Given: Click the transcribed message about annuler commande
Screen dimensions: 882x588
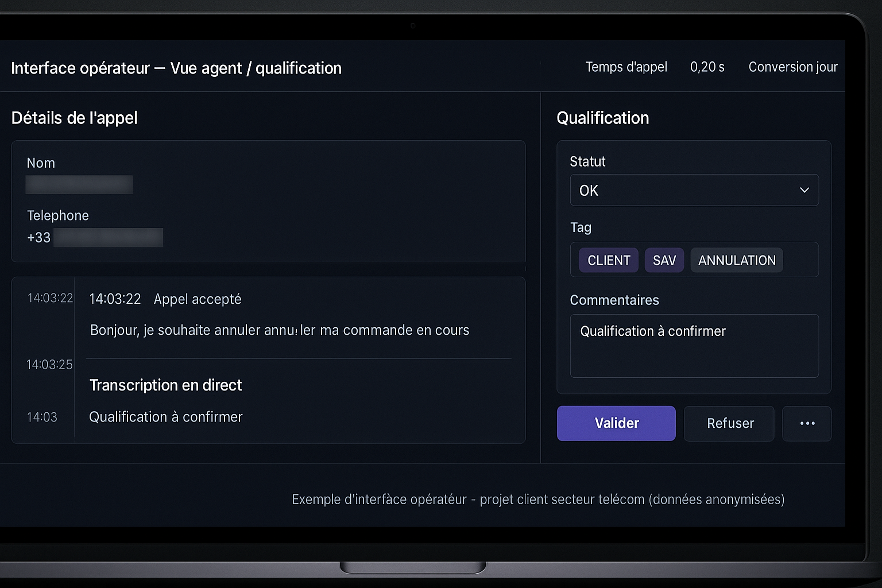Looking at the screenshot, I should point(280,330).
